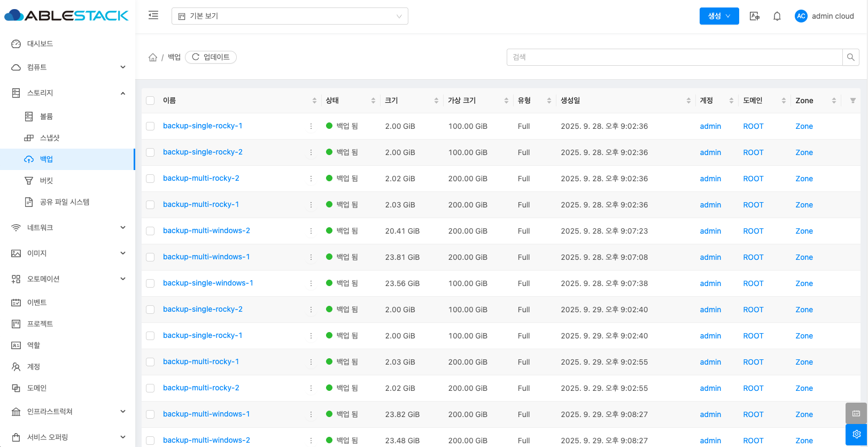Select 이벤트 in the sidebar
This screenshot has width=868, height=447.
coord(37,303)
